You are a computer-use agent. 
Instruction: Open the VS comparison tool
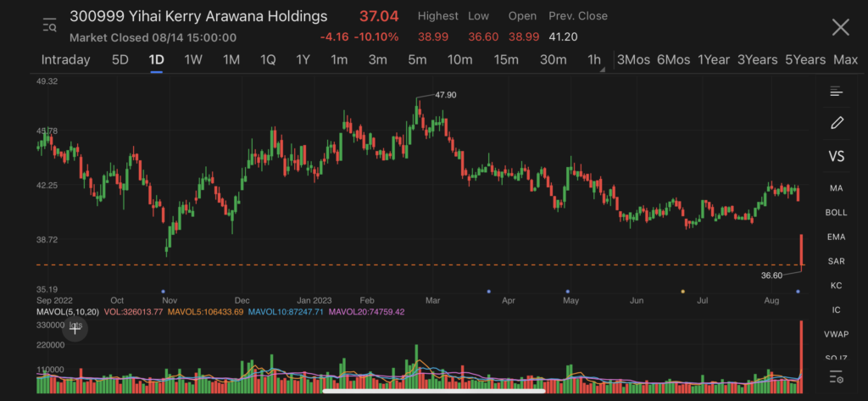tap(837, 156)
